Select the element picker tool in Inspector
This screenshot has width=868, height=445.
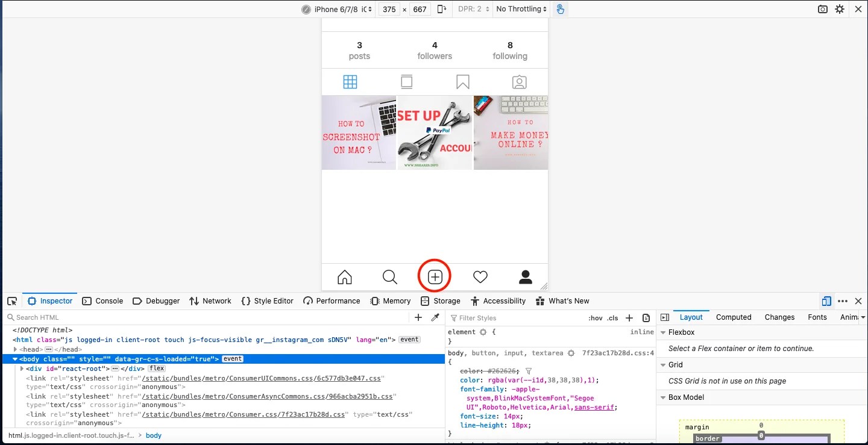12,300
